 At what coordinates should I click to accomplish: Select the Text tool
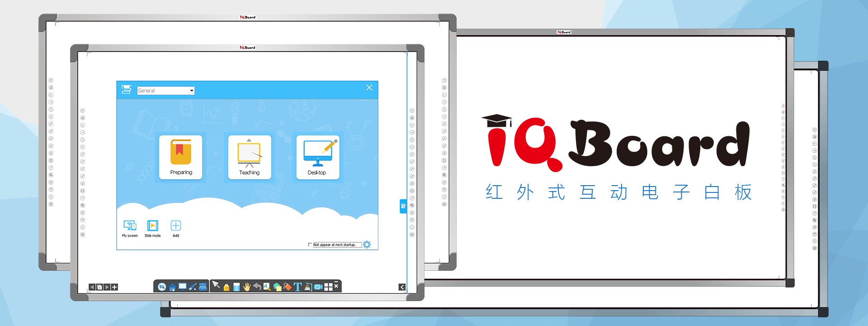pos(297,287)
